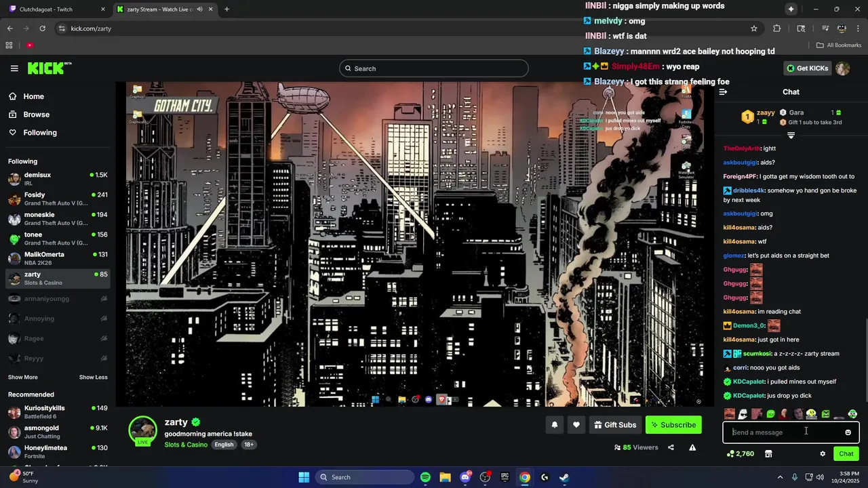The image size is (868, 488).
Task: Click Gift Subs button
Action: (615, 425)
